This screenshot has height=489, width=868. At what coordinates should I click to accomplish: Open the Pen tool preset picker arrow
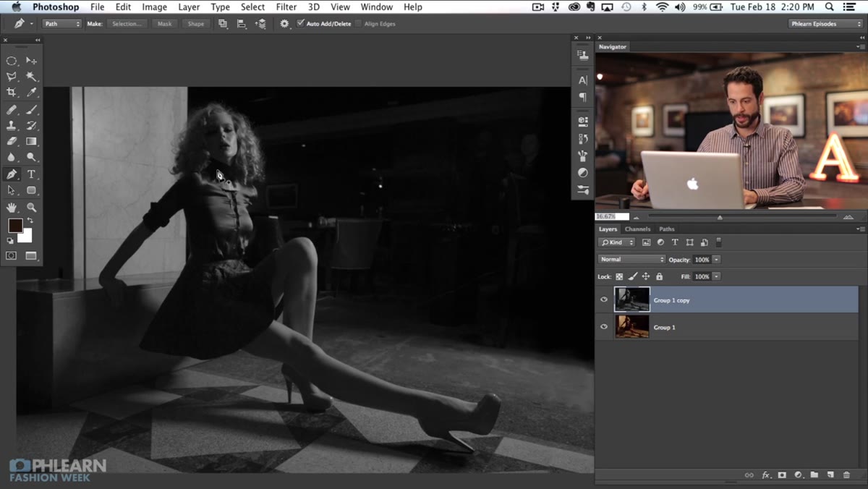coord(31,24)
